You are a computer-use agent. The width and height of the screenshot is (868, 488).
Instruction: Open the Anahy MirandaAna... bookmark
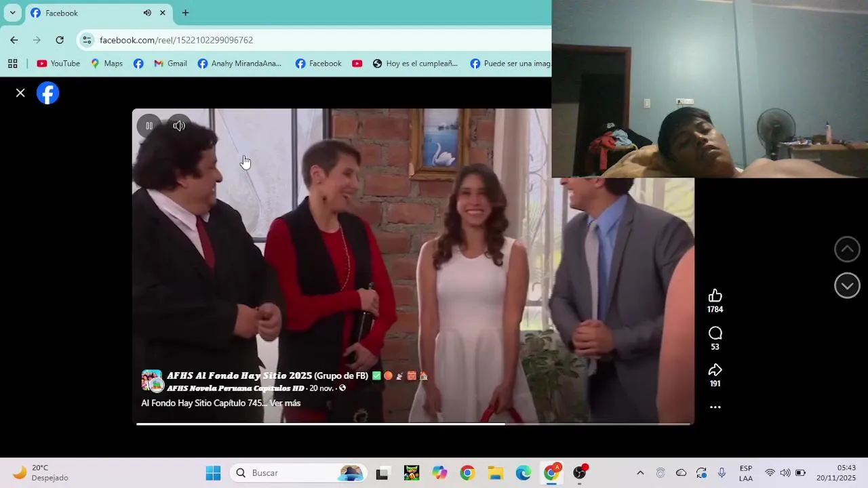pyautogui.click(x=239, y=64)
